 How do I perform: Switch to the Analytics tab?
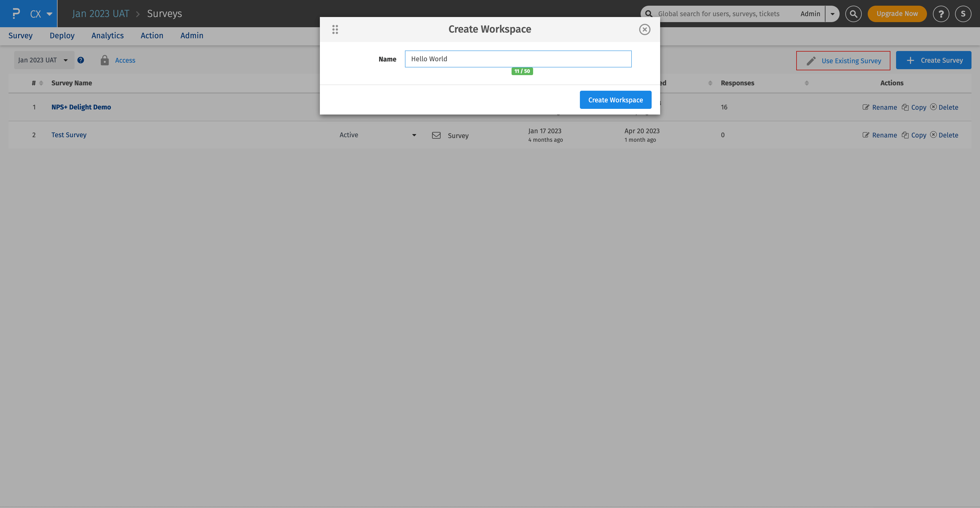point(107,35)
